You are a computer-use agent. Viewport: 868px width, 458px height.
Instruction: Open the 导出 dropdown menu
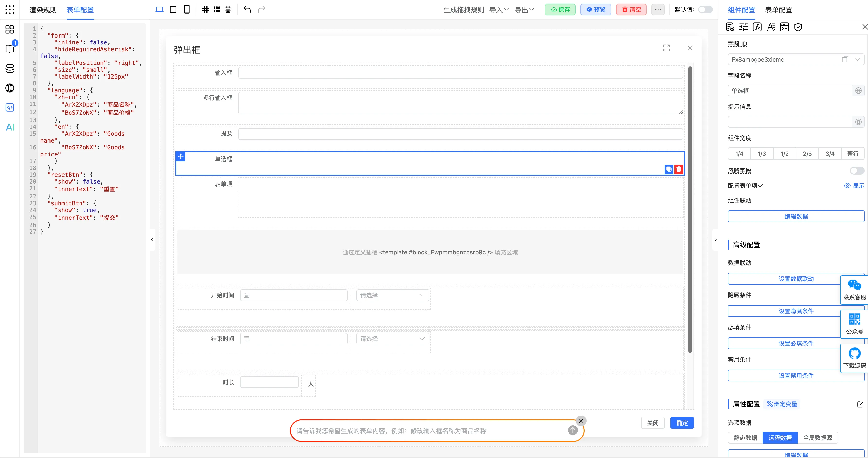point(524,10)
